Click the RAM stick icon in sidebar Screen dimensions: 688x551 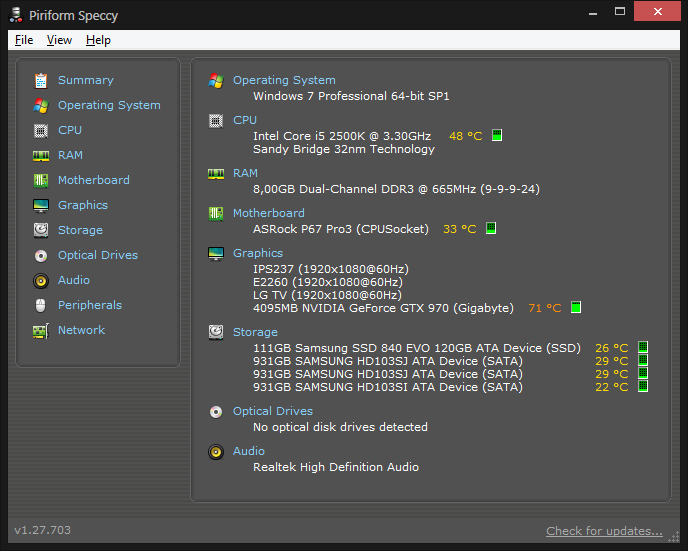coord(41,156)
